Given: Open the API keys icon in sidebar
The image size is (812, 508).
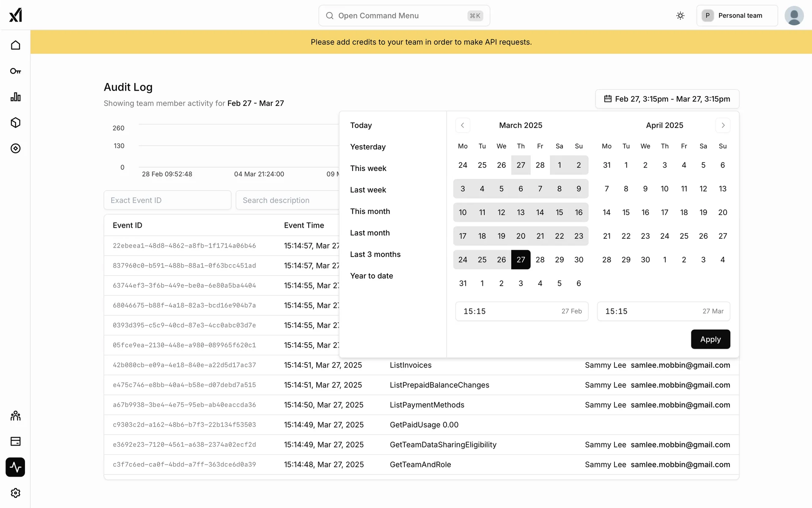Looking at the screenshot, I should click(x=16, y=71).
